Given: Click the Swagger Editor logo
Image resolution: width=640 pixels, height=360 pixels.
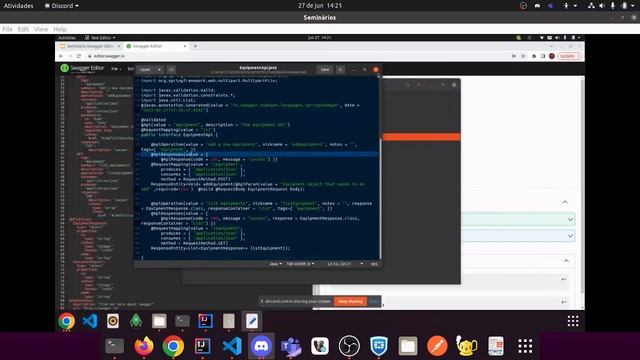Looking at the screenshot, I should pos(82,69).
